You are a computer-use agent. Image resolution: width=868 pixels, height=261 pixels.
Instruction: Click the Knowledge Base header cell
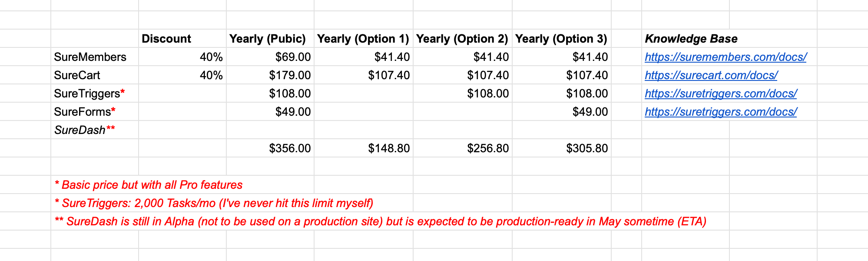(x=691, y=39)
